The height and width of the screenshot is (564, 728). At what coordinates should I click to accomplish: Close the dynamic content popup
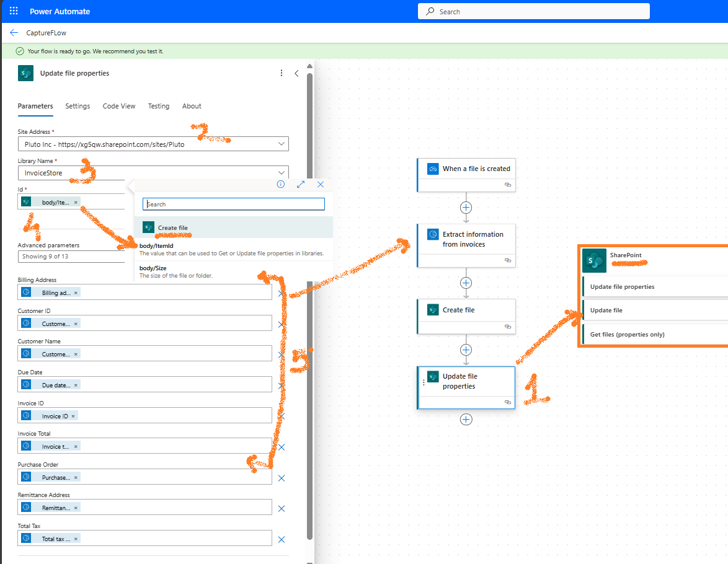click(321, 184)
